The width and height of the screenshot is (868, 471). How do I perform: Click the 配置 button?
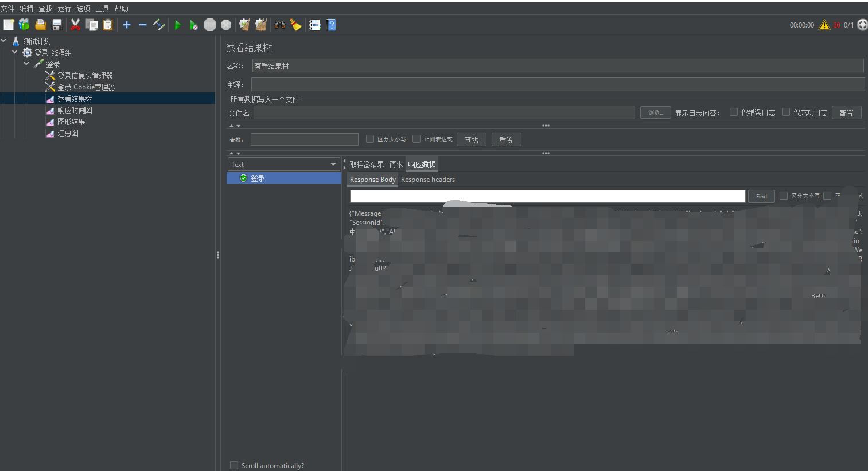(x=846, y=112)
